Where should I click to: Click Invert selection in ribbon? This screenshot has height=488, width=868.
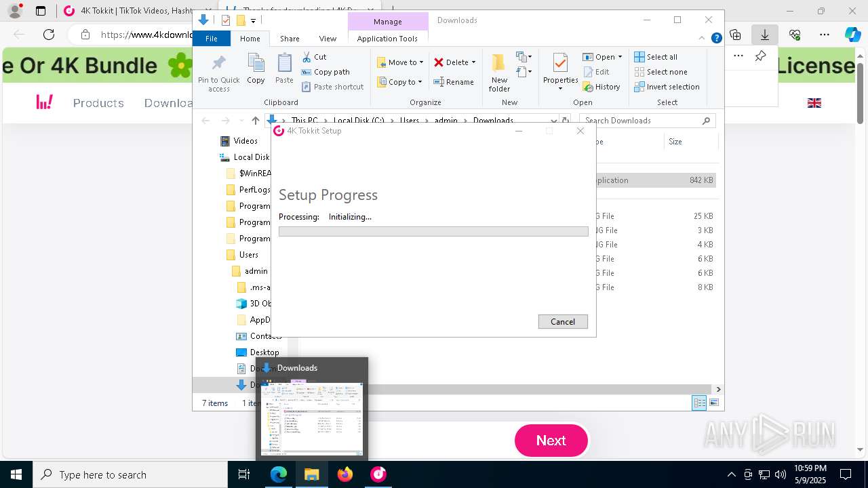(x=667, y=87)
